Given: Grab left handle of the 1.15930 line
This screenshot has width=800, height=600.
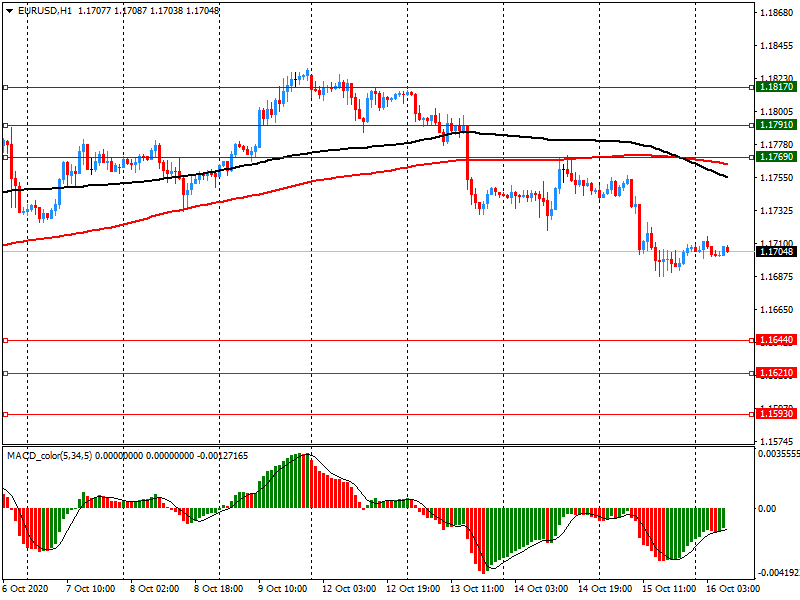Looking at the screenshot, I should pyautogui.click(x=6, y=414).
